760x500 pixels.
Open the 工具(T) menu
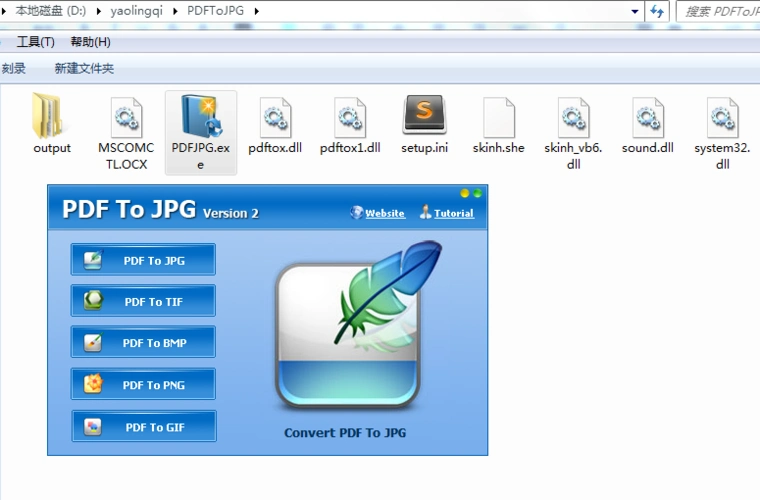click(35, 42)
